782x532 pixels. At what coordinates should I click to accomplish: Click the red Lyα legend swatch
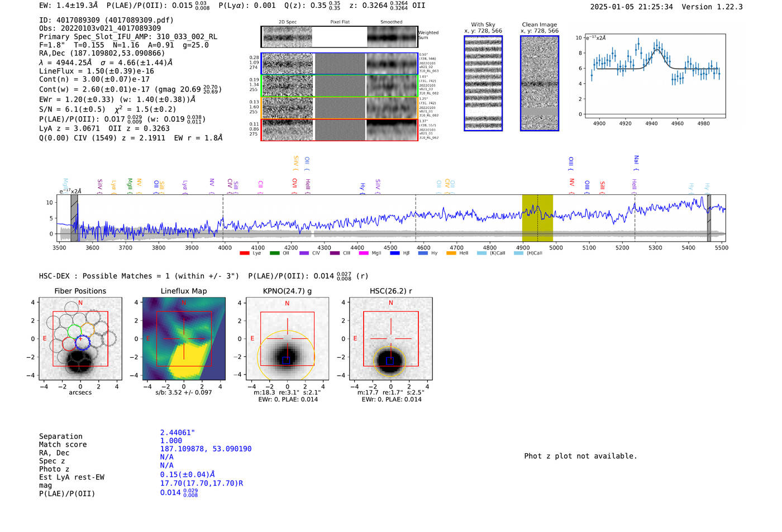[x=244, y=253]
